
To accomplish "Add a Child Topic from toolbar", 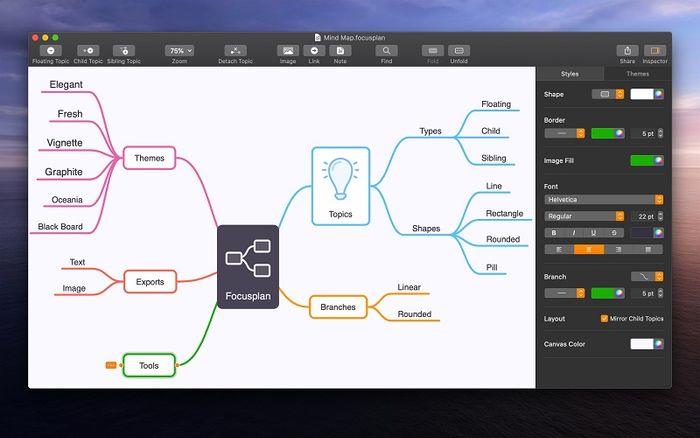I will [x=88, y=50].
